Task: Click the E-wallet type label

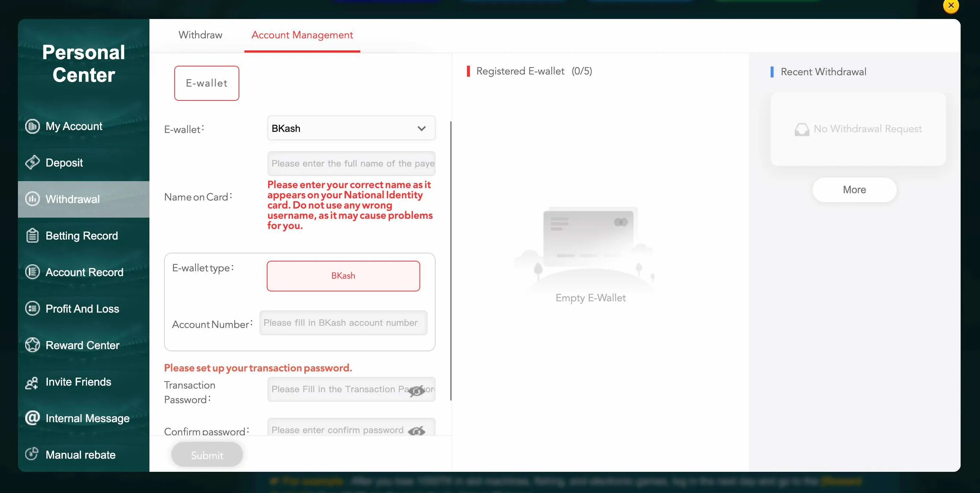Action: click(203, 268)
